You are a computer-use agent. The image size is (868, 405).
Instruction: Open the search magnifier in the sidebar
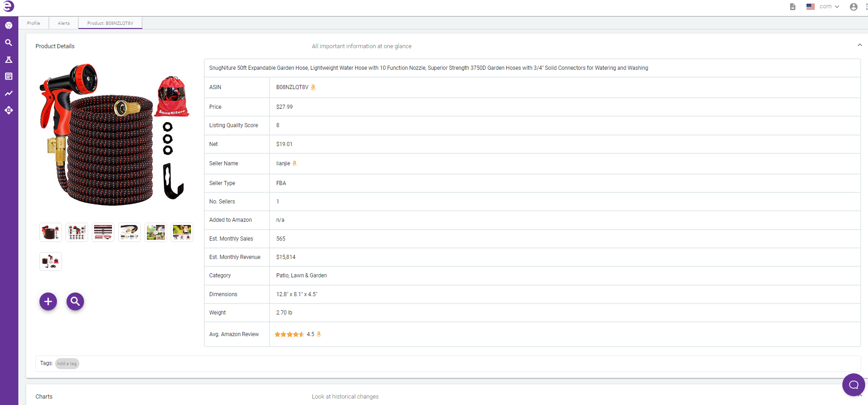pyautogui.click(x=9, y=42)
